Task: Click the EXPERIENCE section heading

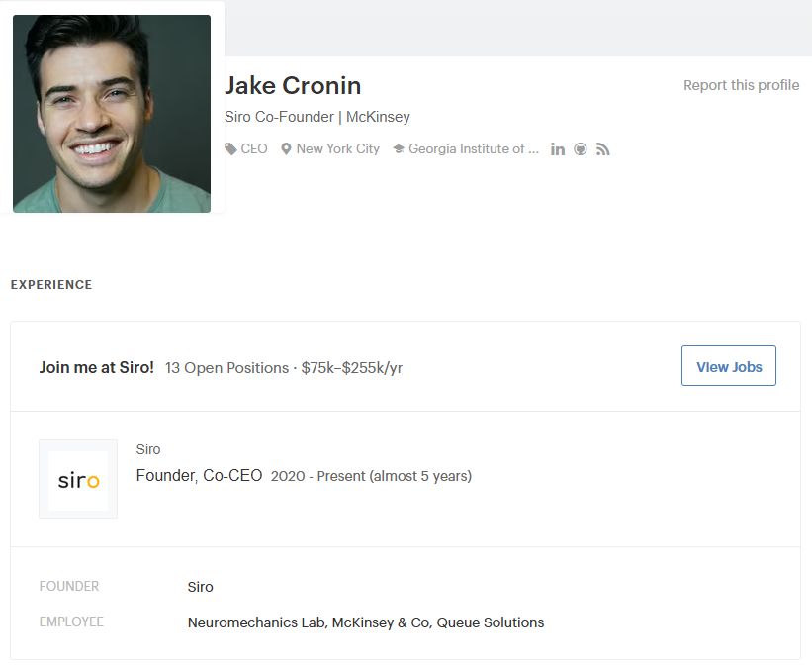Action: (51, 284)
